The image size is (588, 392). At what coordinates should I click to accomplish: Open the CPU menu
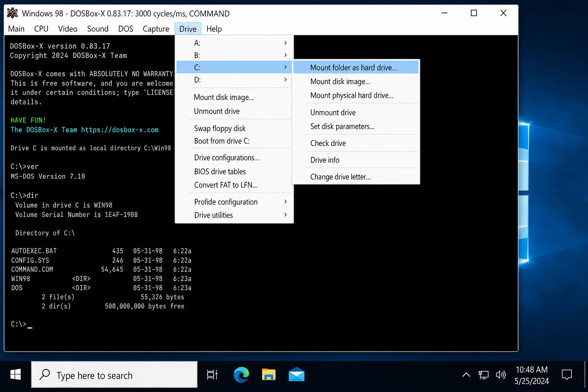coord(41,29)
